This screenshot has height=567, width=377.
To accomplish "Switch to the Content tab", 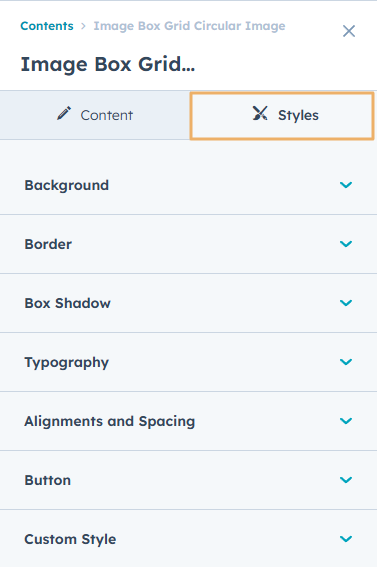I will pos(95,115).
